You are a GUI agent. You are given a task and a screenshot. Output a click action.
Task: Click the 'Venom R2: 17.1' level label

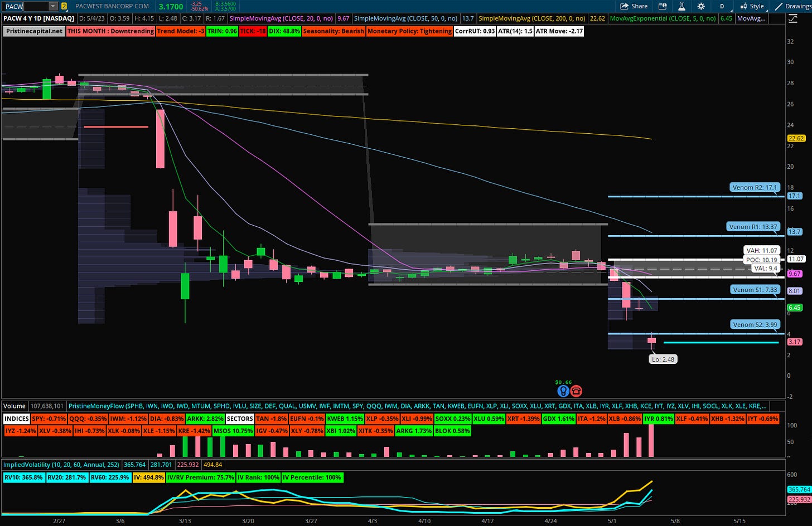click(754, 187)
